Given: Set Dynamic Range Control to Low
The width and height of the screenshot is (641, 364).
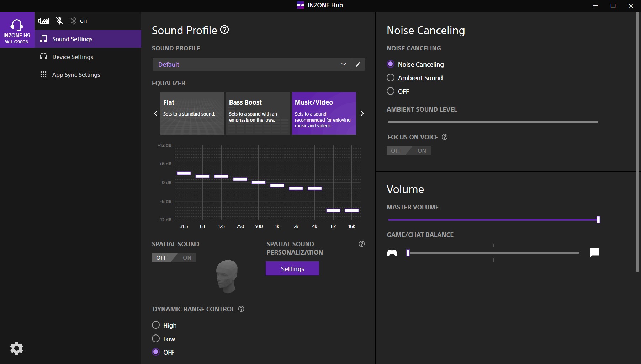Looking at the screenshot, I should 156,338.
